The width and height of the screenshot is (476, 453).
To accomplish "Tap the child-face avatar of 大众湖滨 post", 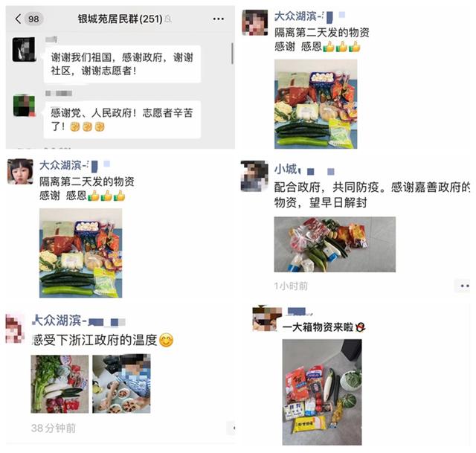I will (x=20, y=172).
